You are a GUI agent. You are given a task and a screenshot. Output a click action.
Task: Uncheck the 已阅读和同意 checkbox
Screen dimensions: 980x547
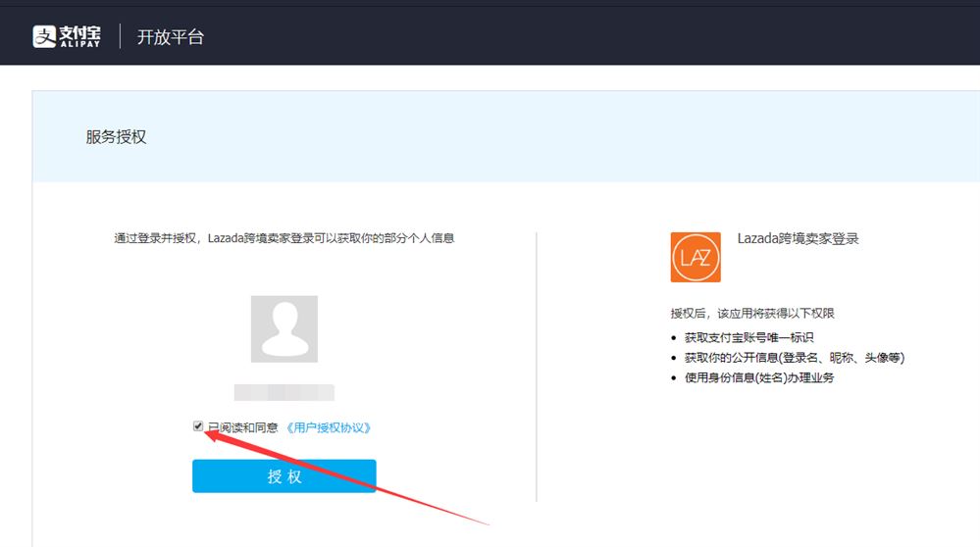[x=198, y=425]
